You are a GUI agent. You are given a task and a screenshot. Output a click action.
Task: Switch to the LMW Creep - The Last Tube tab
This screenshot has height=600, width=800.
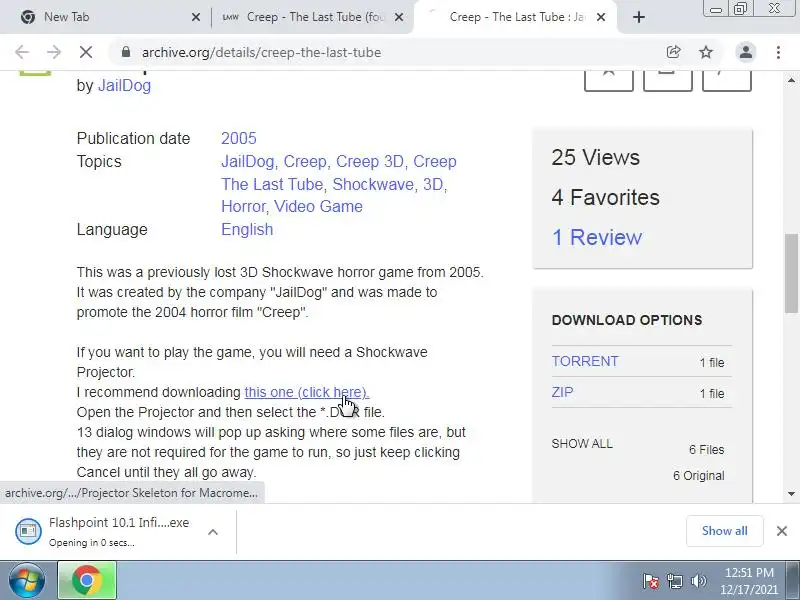312,17
